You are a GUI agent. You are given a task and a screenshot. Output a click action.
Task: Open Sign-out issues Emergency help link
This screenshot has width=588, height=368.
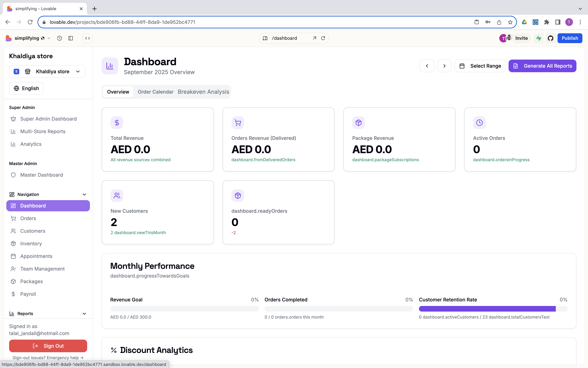click(48, 358)
